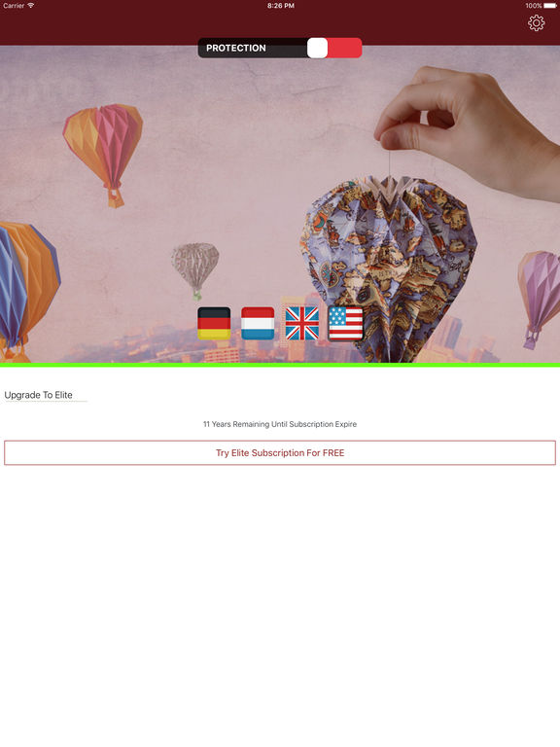The image size is (560, 747).
Task: Click the purple balloon at right edge
Action: click(x=540, y=298)
